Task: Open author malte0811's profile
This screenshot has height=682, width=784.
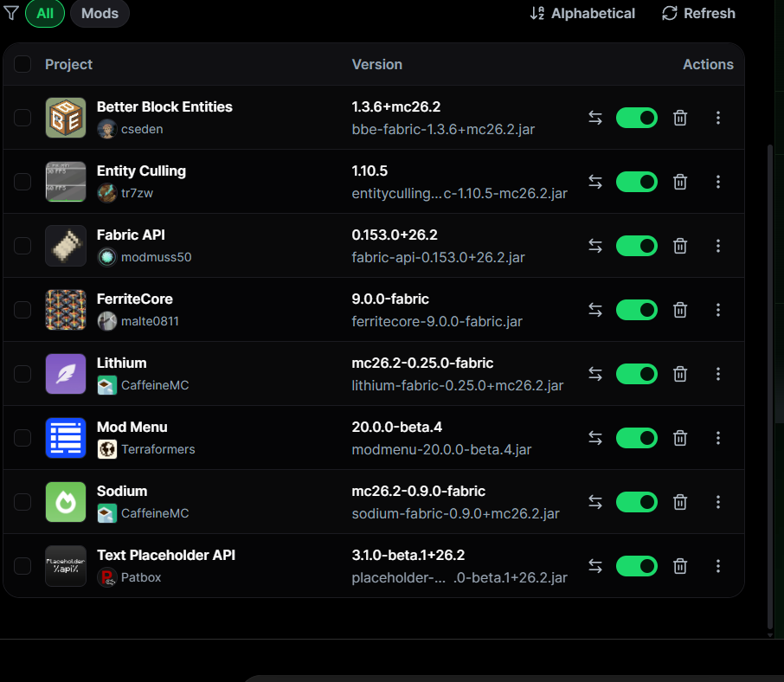Action: (x=138, y=321)
